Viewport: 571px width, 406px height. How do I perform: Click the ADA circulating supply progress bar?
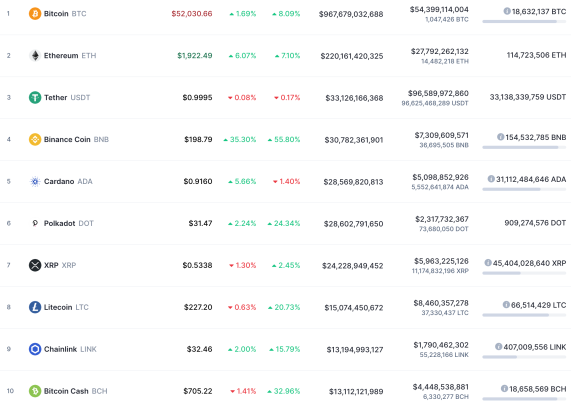(524, 189)
